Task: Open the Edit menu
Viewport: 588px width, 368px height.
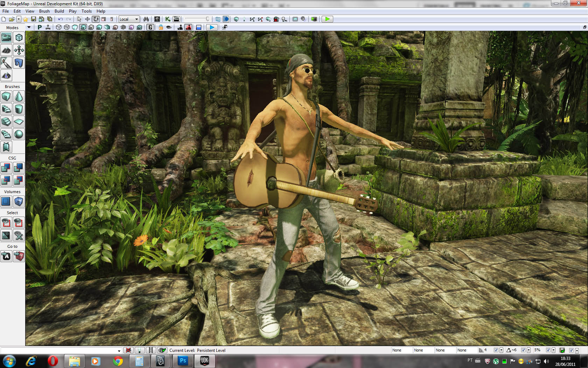Action: 17,11
